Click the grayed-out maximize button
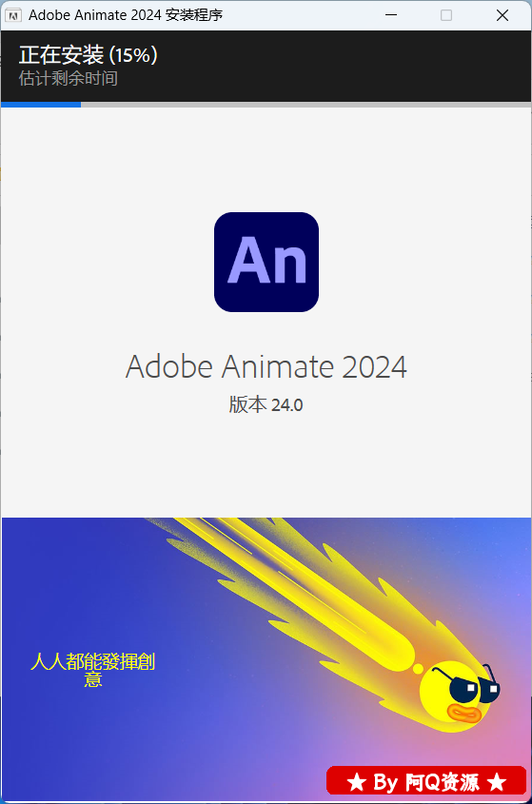This screenshot has width=532, height=804. pyautogui.click(x=446, y=15)
